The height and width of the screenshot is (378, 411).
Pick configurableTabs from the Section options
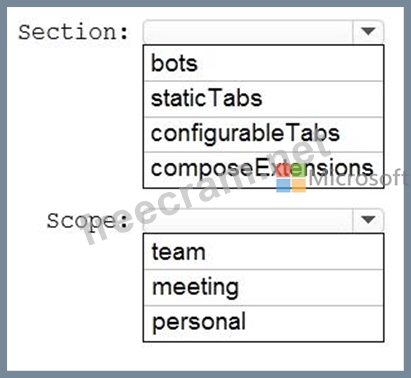point(263,134)
